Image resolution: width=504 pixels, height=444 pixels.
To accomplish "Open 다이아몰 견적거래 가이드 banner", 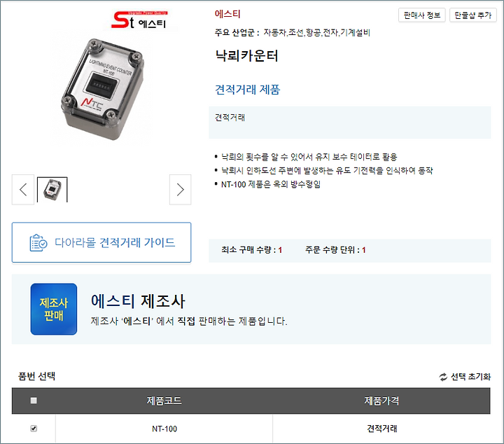I will pyautogui.click(x=101, y=242).
